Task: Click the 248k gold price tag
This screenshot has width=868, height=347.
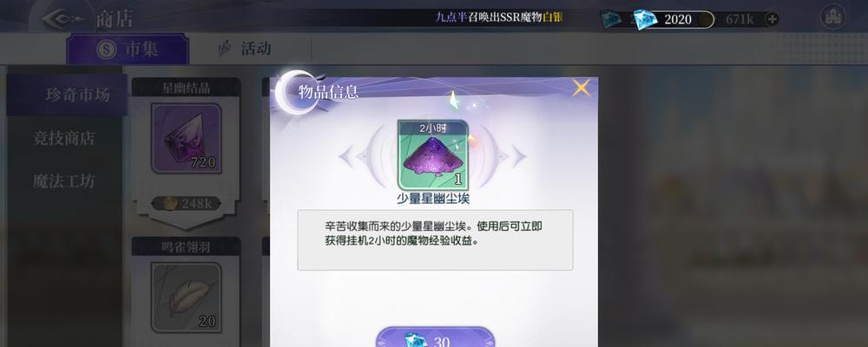Action: (x=186, y=204)
